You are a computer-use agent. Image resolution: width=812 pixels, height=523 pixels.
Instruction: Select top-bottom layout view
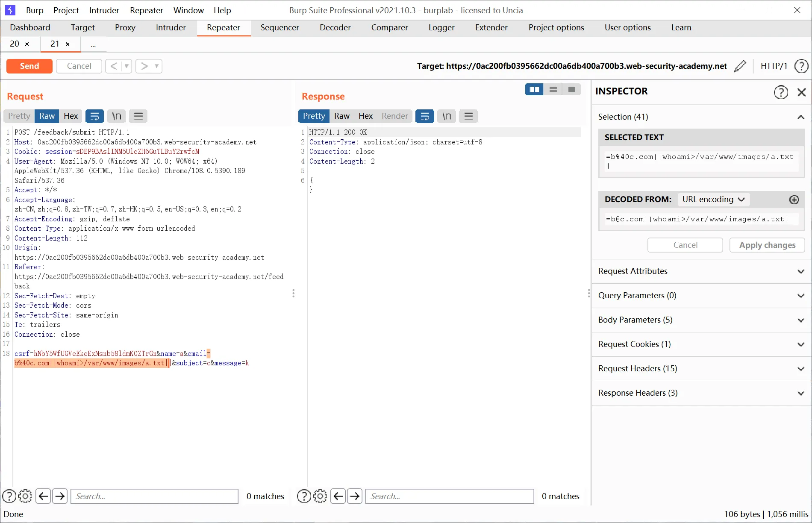pos(553,89)
